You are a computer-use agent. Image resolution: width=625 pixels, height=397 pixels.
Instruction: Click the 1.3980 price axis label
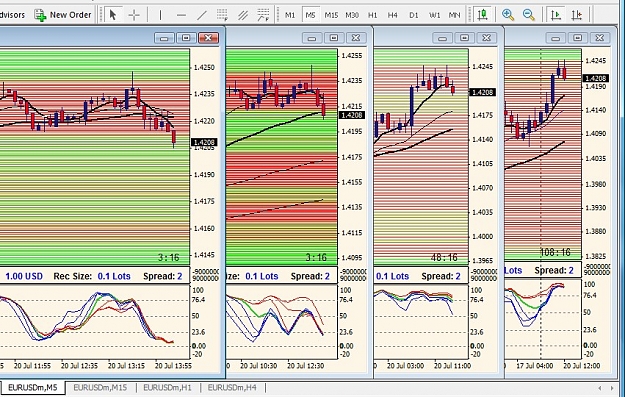(x=596, y=185)
